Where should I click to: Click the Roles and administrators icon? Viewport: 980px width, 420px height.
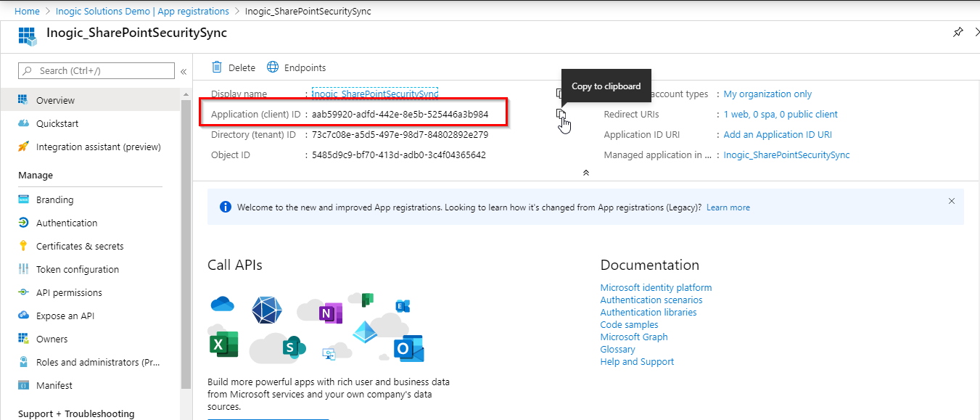(x=23, y=362)
